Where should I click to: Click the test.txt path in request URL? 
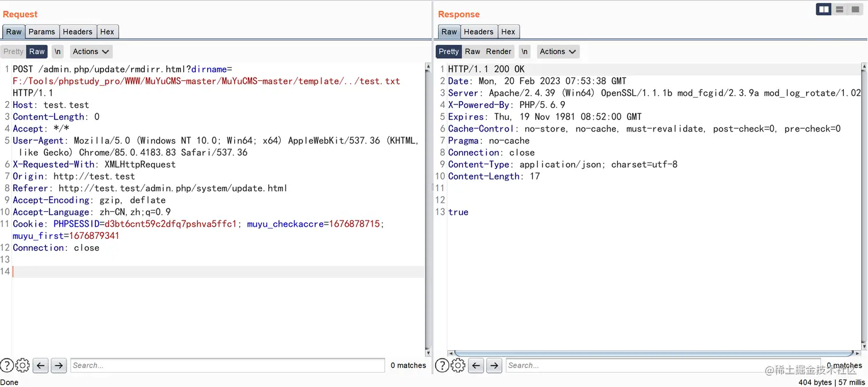(379, 81)
